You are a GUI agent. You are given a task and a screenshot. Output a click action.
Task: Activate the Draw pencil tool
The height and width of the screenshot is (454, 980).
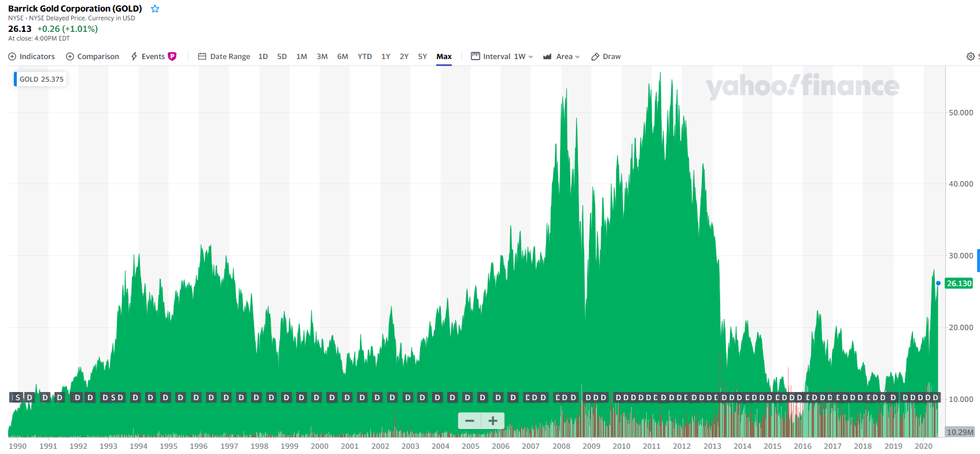(606, 56)
